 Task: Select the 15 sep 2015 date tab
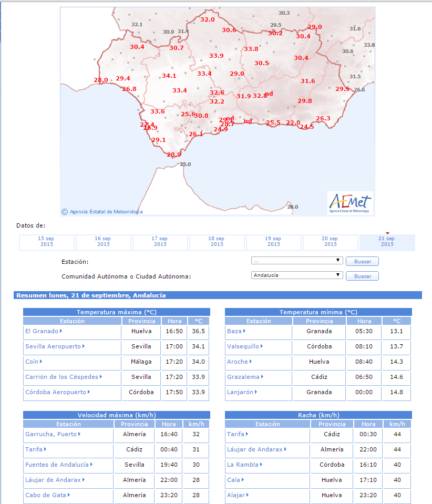point(46,242)
